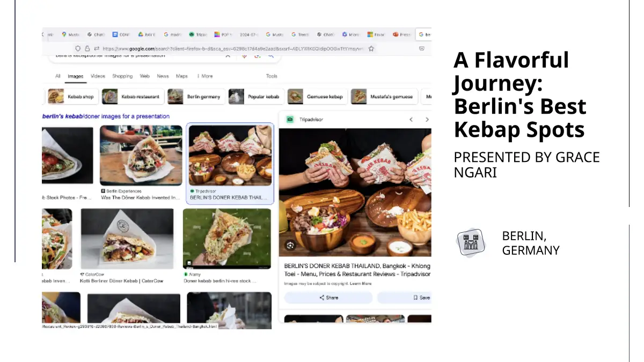Open the Learn More copyright link
644x362 pixels.
coord(361,283)
